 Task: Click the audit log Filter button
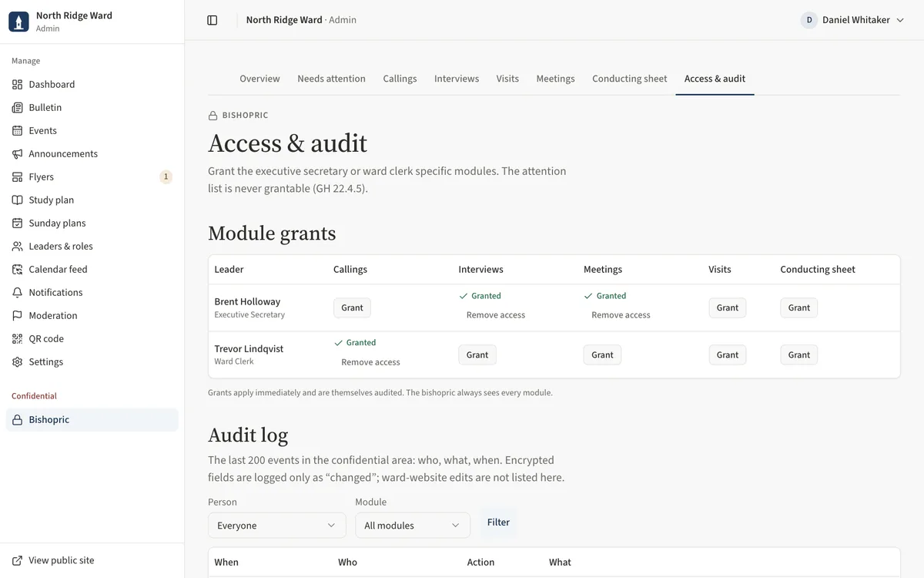tap(498, 522)
